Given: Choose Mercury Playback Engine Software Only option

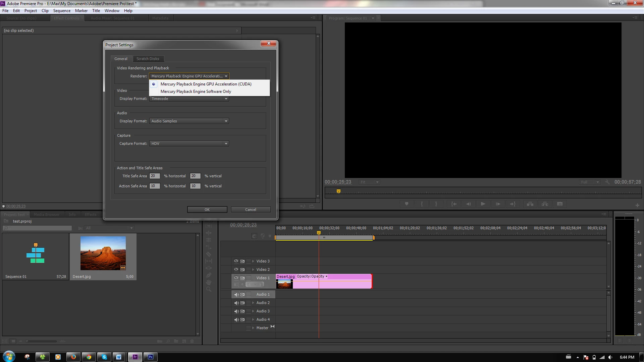Looking at the screenshot, I should pos(196,92).
